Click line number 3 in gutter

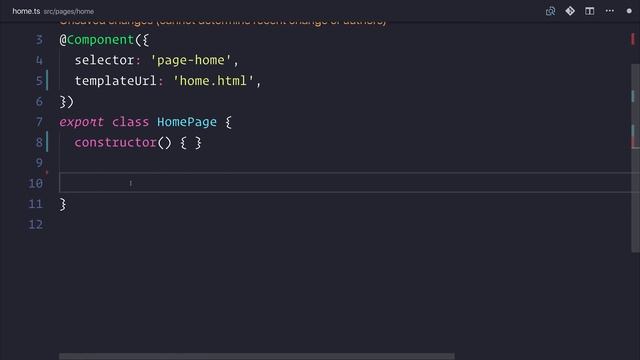click(39, 40)
